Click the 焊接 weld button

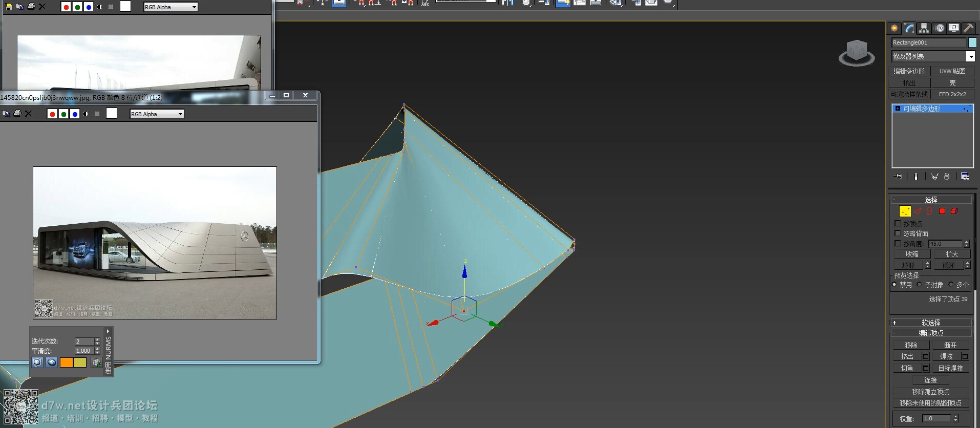(946, 356)
